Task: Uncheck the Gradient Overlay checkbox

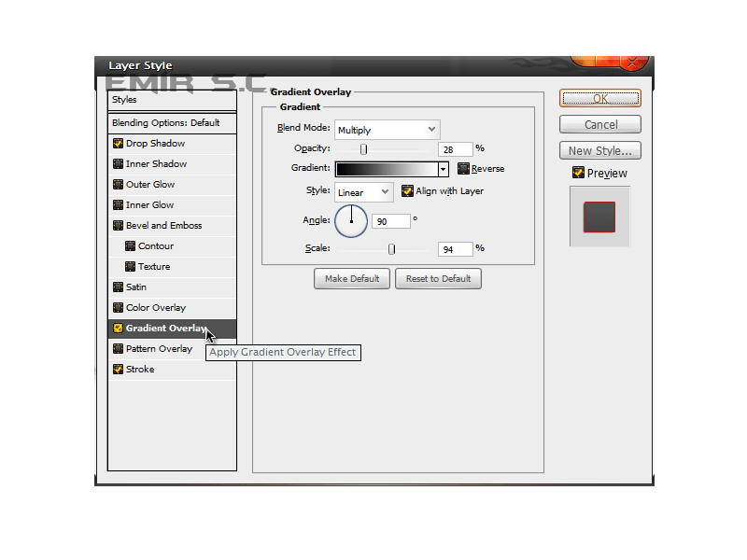Action: (118, 329)
